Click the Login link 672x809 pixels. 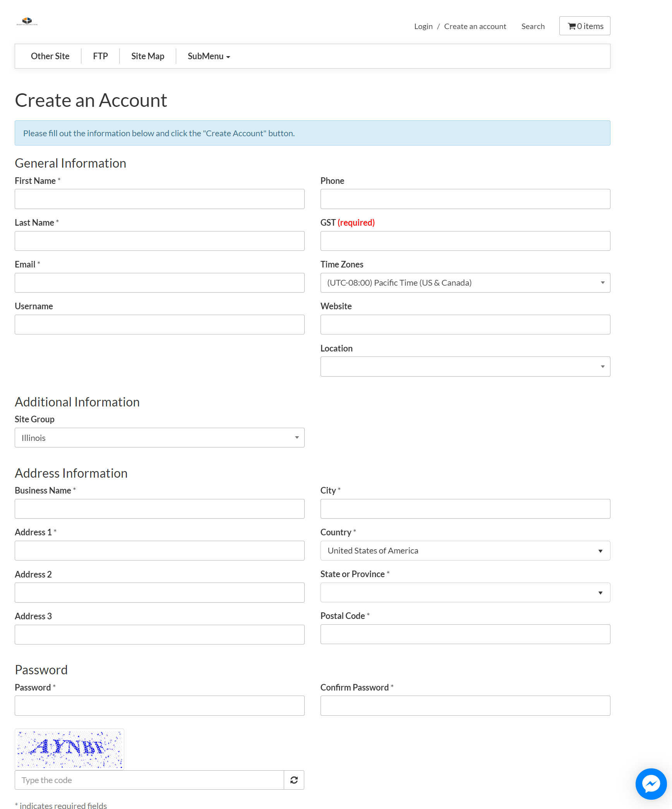(x=423, y=26)
